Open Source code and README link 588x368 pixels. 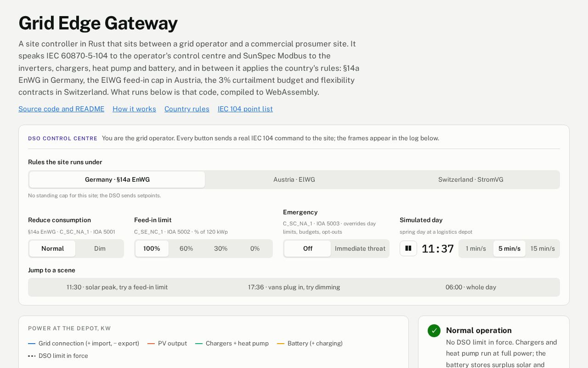pyautogui.click(x=61, y=109)
